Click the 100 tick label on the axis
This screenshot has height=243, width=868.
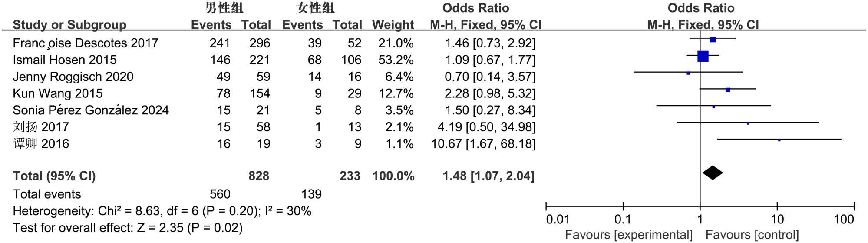pos(844,220)
